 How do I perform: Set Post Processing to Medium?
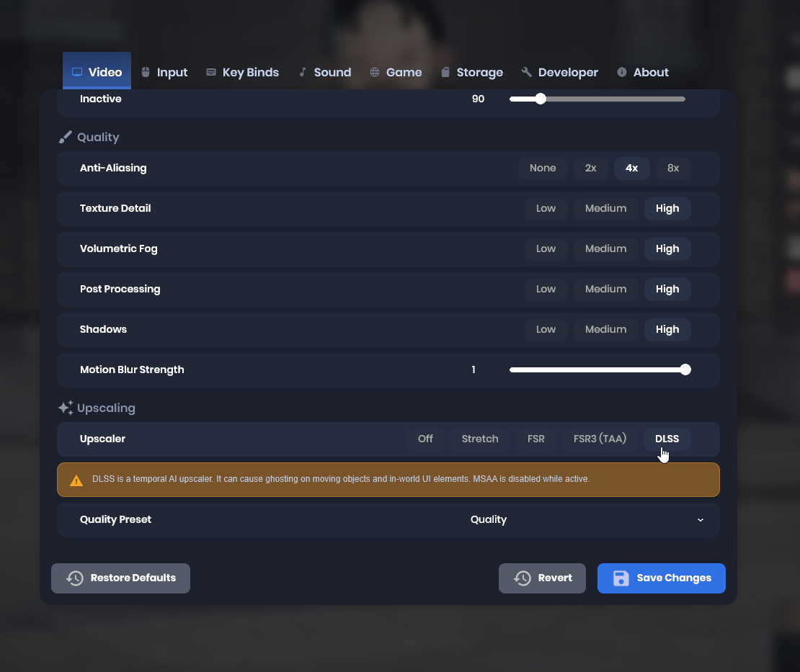pos(605,289)
